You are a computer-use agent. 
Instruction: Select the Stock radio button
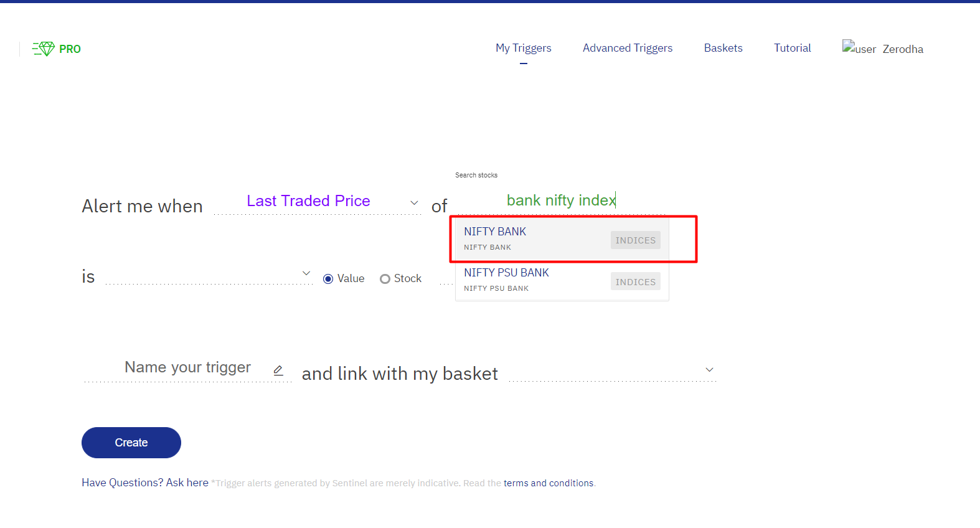click(x=385, y=279)
